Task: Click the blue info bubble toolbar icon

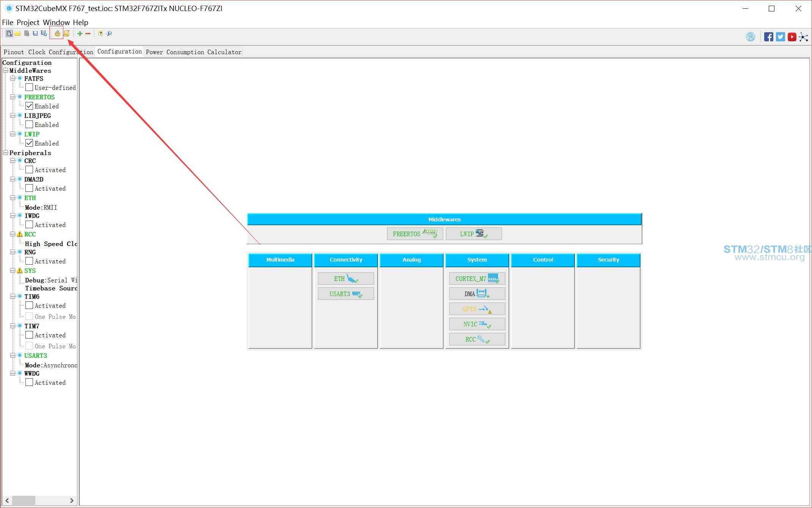Action: point(109,33)
